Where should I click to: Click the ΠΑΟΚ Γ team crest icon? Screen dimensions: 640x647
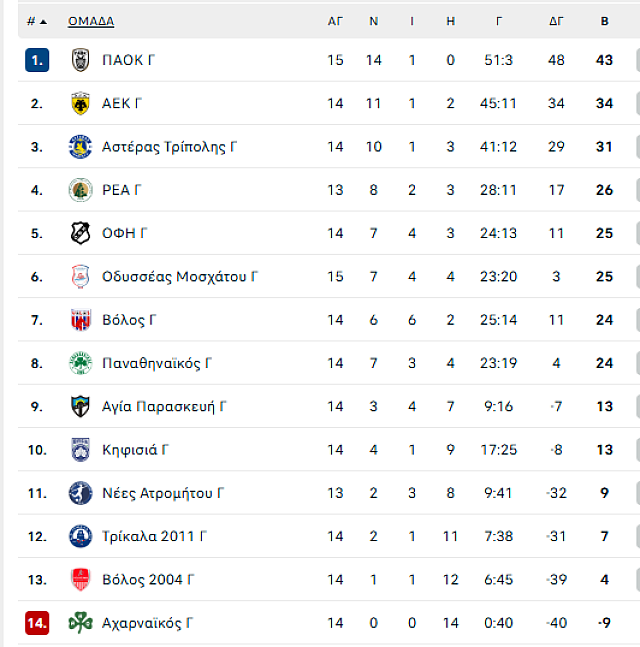coord(80,60)
